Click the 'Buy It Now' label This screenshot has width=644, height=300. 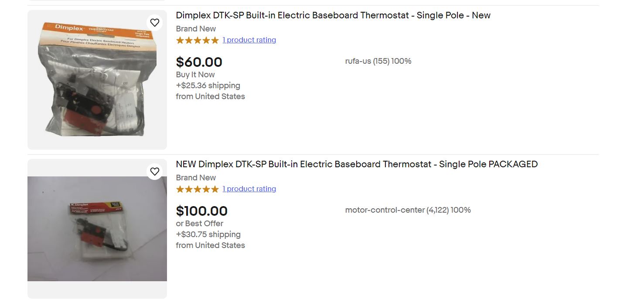coord(195,75)
